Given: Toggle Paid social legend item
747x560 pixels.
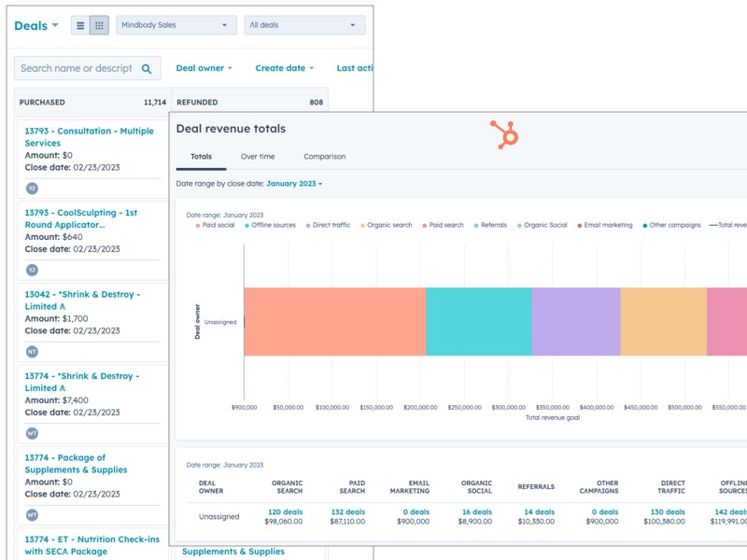Looking at the screenshot, I should (x=215, y=225).
